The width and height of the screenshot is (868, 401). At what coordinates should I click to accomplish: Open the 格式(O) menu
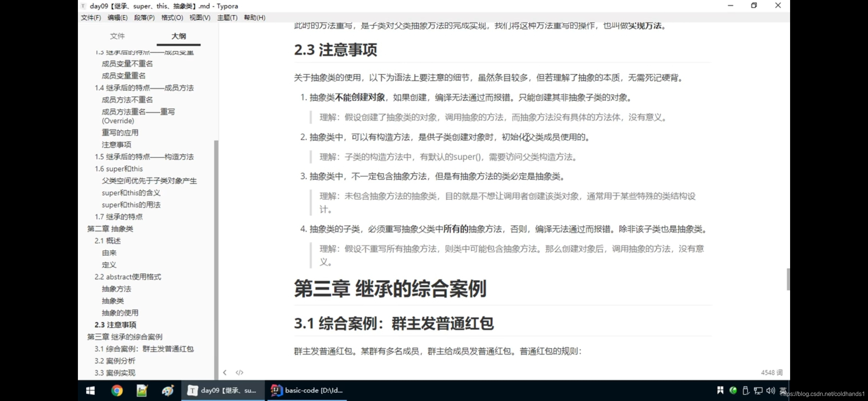point(172,17)
